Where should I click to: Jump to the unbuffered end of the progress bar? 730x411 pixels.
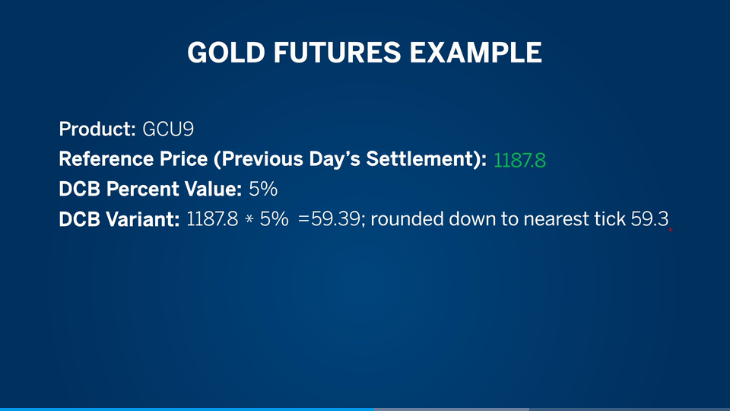[630, 408]
